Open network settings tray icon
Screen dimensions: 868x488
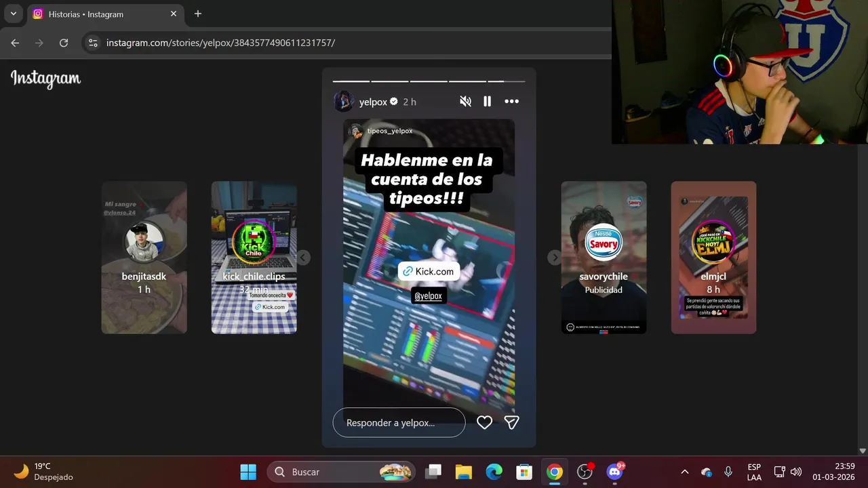point(779,472)
